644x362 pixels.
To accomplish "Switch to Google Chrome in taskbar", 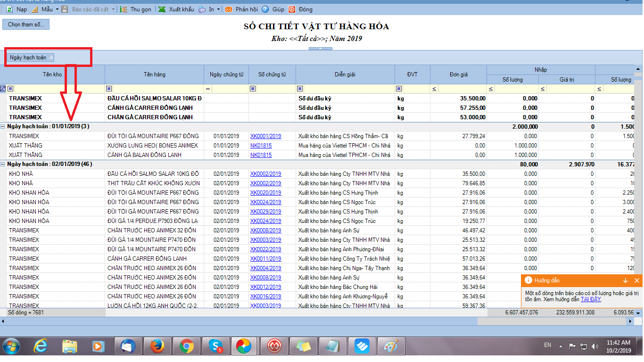I will click(187, 346).
